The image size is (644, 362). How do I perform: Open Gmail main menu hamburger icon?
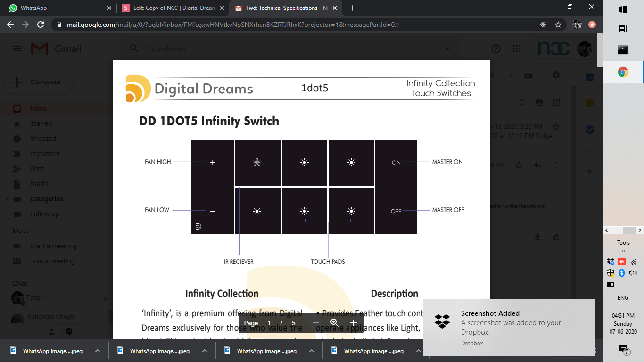pyautogui.click(x=17, y=49)
